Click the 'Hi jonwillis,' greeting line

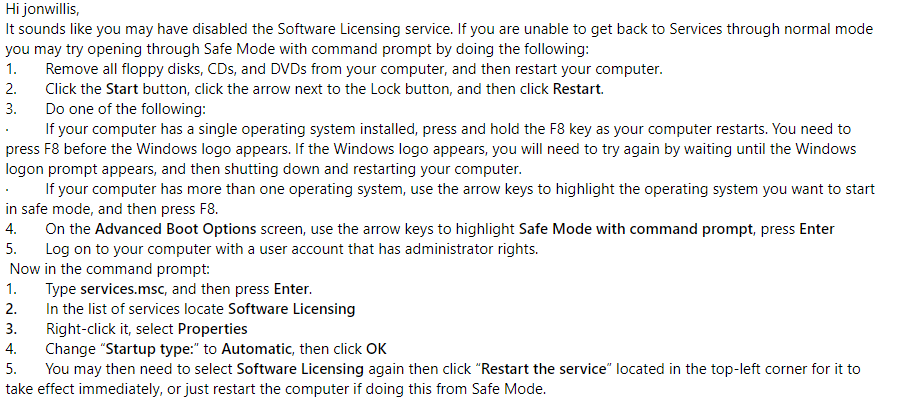click(42, 9)
